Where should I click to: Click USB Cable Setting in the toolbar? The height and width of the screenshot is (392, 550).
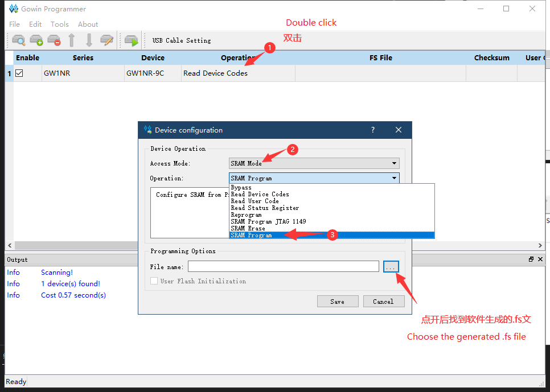pyautogui.click(x=182, y=40)
